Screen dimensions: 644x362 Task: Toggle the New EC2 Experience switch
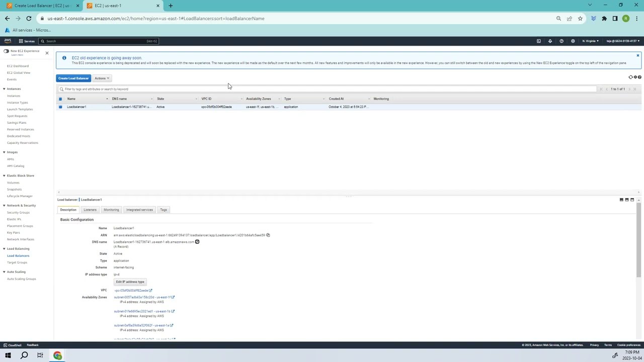click(x=6, y=51)
